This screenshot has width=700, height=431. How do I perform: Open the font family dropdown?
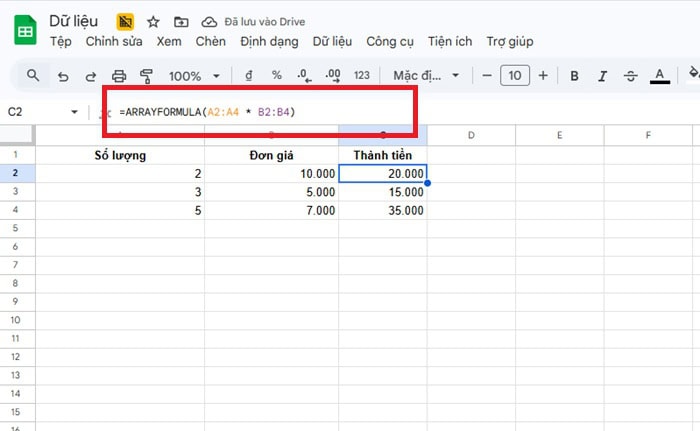(x=426, y=76)
